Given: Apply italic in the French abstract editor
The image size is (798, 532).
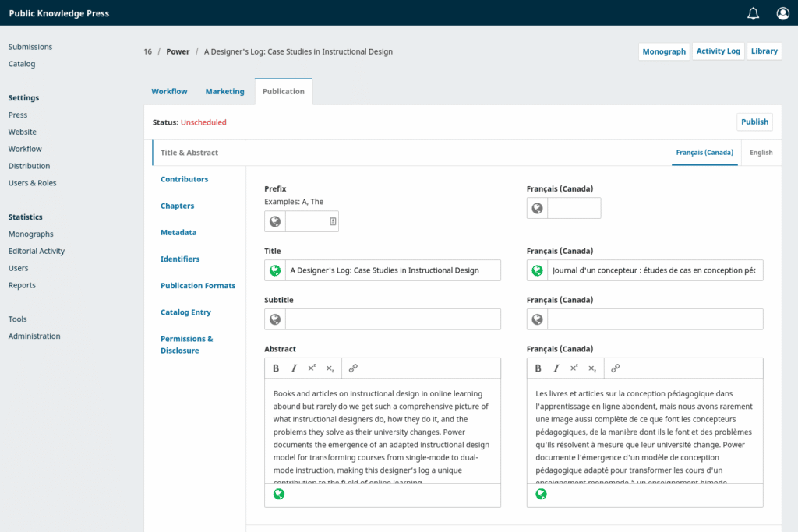Looking at the screenshot, I should coord(556,368).
